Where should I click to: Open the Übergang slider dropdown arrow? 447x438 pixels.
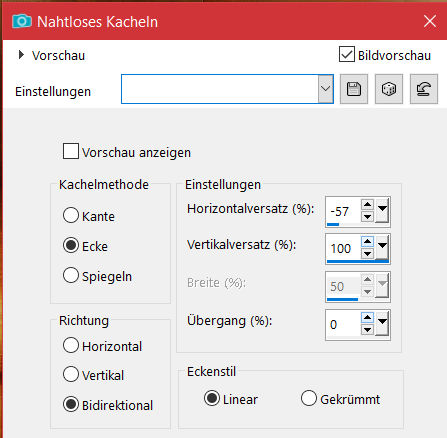coord(382,323)
